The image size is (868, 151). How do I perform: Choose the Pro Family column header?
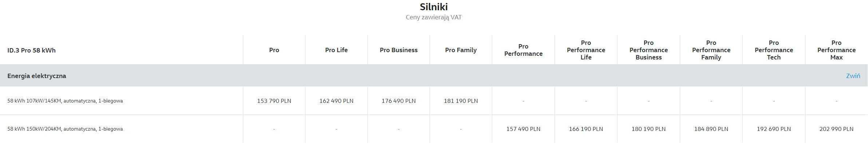click(x=461, y=50)
